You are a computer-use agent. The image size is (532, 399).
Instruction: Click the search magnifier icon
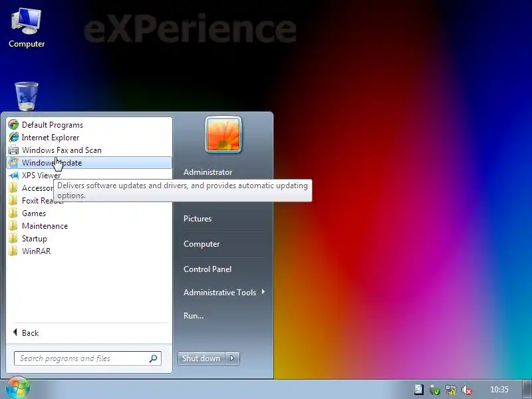coord(153,358)
